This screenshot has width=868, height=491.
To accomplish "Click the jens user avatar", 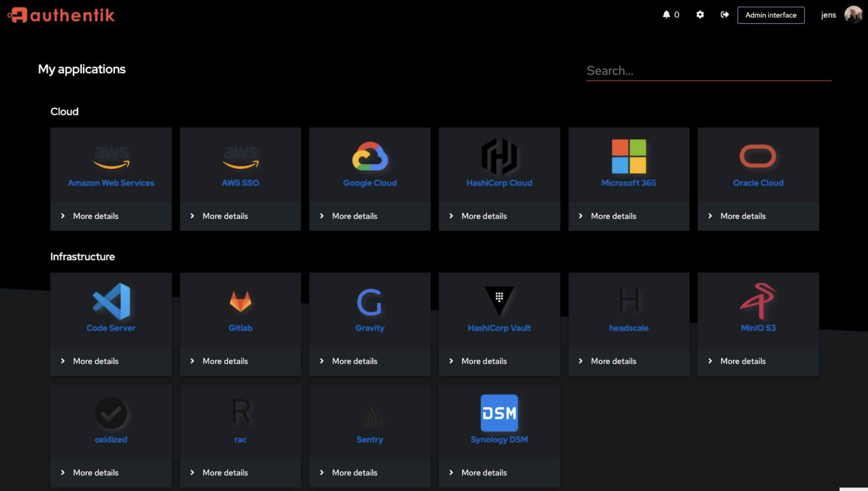I will 853,15.
